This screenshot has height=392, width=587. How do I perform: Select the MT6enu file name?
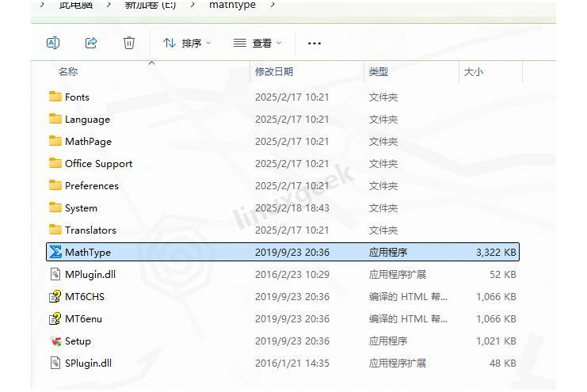coord(83,318)
